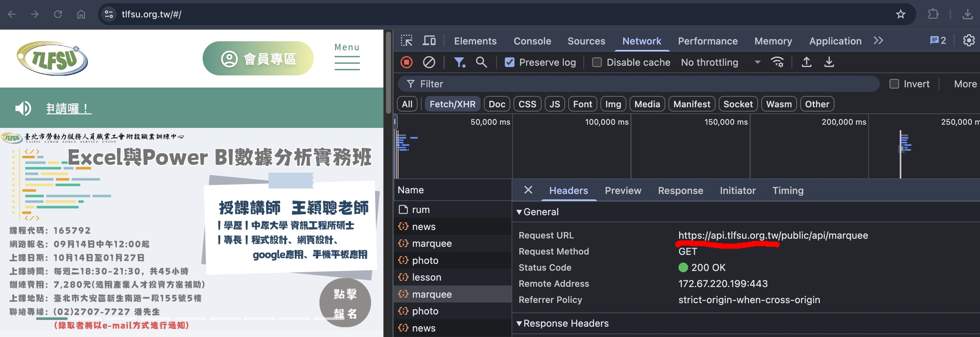Filter requests by CSS type
980x337 pixels.
[x=527, y=104]
